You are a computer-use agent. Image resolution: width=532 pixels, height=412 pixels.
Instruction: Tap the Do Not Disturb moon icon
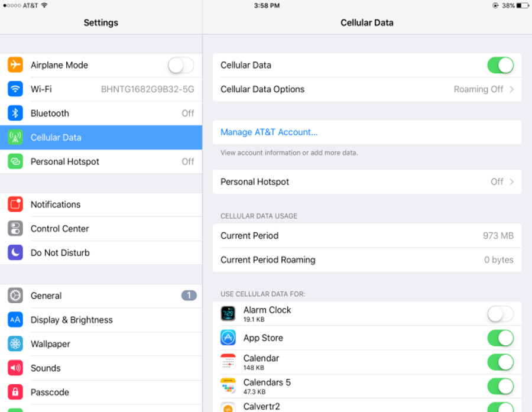tap(15, 252)
